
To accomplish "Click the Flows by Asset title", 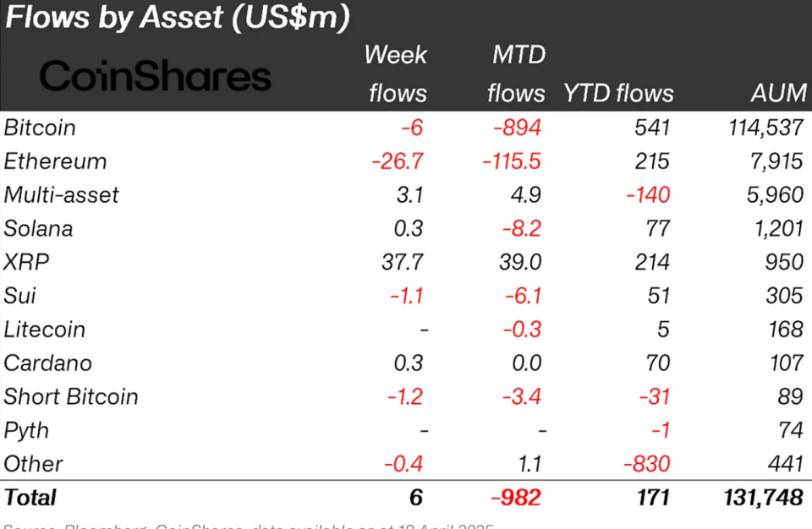I will click(178, 17).
